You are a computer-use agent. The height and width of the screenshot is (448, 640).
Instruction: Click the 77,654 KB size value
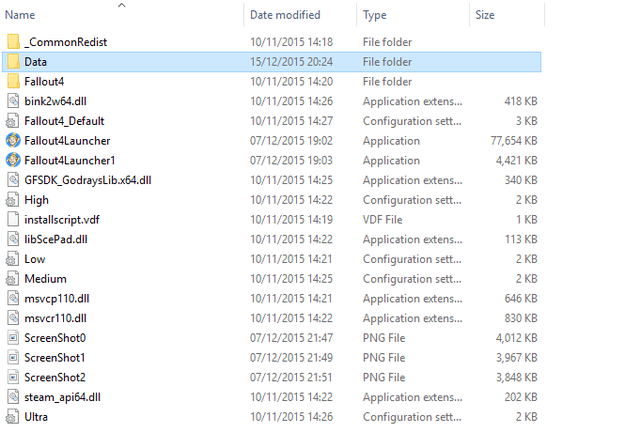click(514, 140)
